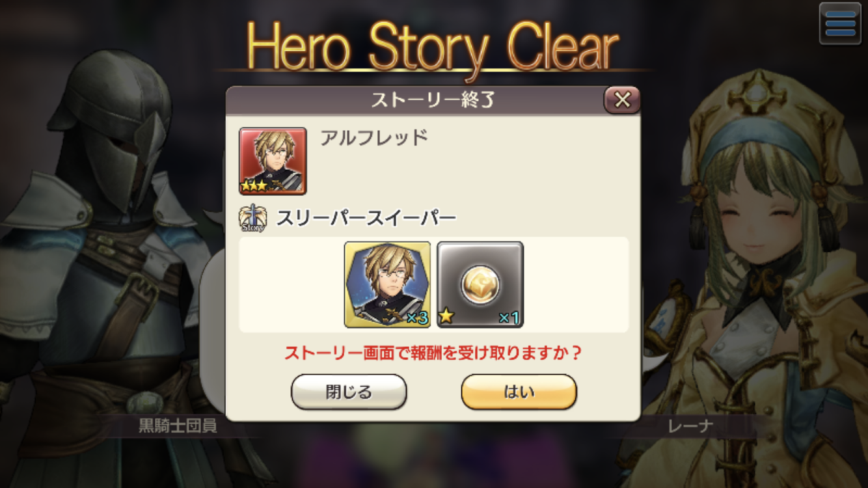
Task: Tap the three-star rating on portrait
Action: pos(255,186)
